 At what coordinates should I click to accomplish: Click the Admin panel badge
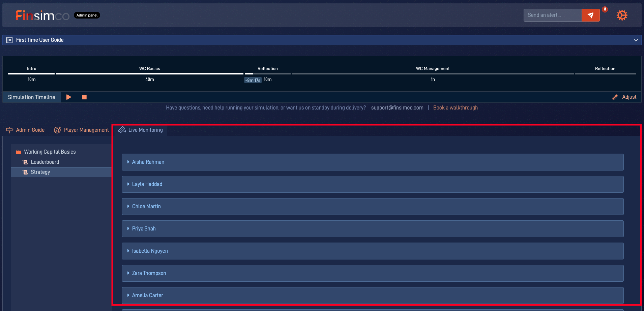click(x=87, y=15)
